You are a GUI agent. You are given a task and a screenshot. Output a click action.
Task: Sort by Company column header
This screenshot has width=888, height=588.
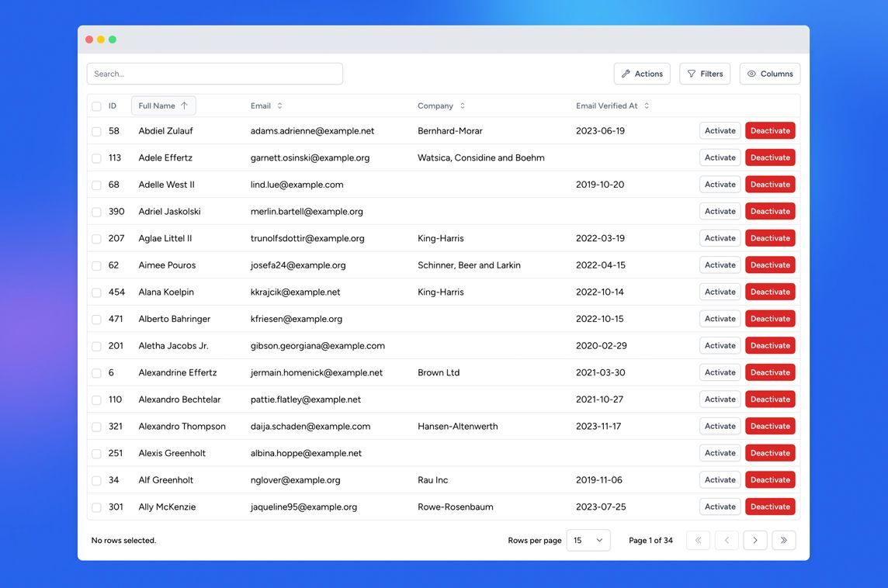coord(441,105)
